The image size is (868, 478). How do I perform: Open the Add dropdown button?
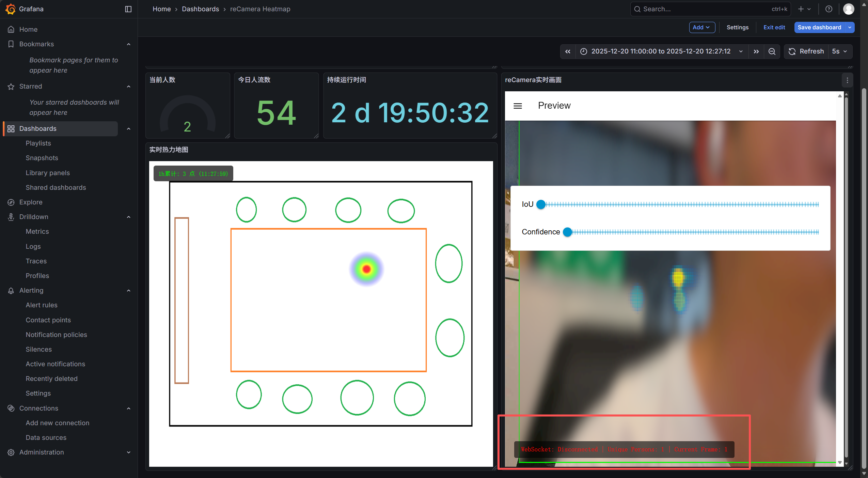pyautogui.click(x=701, y=28)
